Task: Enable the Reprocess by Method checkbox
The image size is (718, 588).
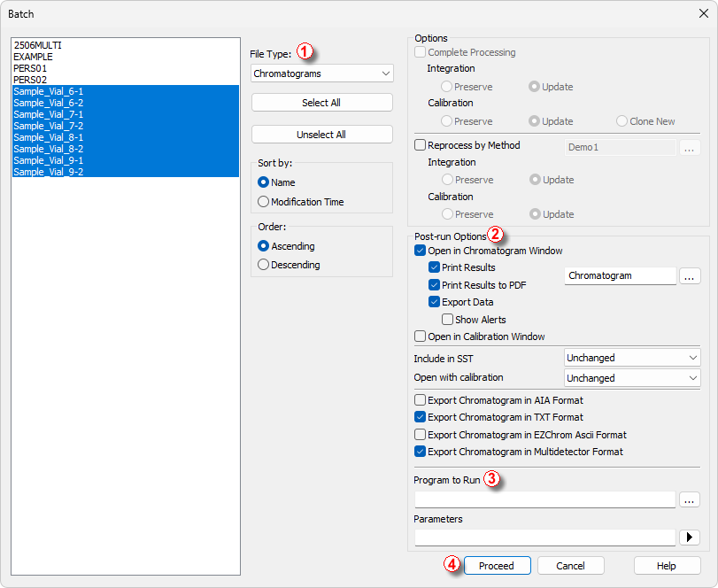Action: (421, 145)
